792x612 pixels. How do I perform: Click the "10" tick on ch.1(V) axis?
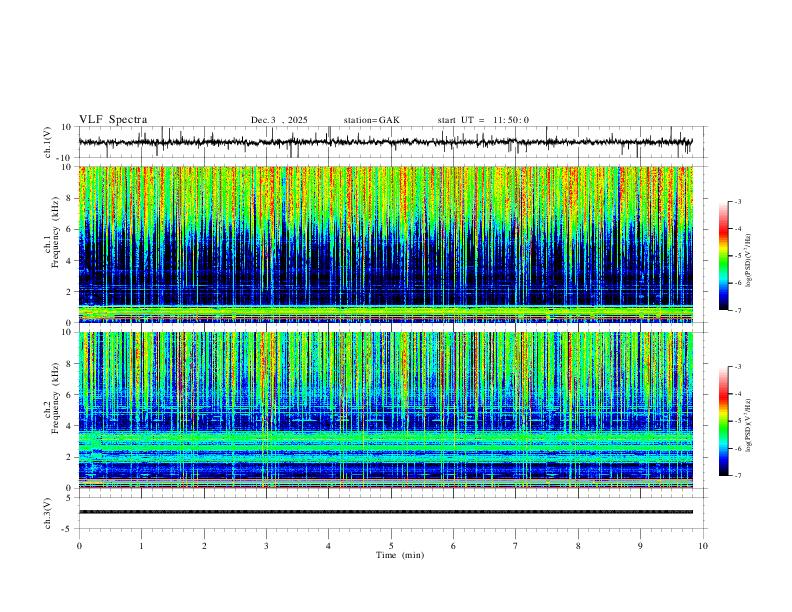67,127
